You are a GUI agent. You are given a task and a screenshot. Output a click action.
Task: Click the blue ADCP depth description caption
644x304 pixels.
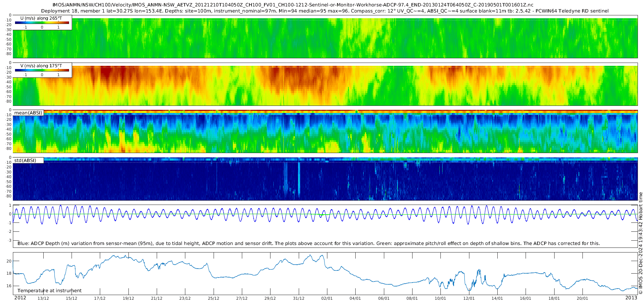pos(308,244)
